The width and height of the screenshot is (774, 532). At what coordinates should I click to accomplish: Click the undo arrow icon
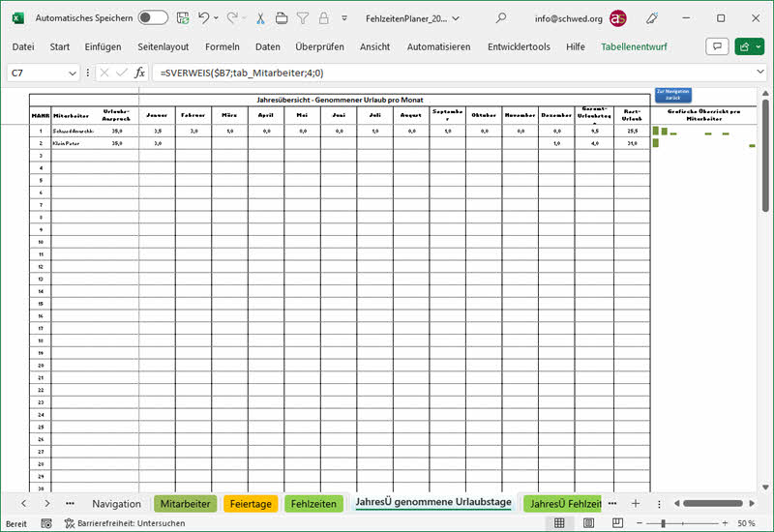pos(204,17)
